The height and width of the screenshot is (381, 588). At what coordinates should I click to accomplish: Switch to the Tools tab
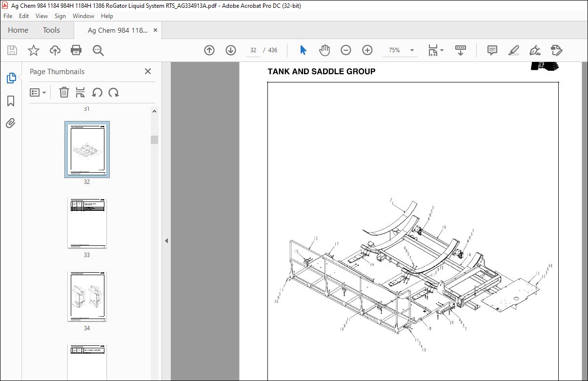pos(51,30)
